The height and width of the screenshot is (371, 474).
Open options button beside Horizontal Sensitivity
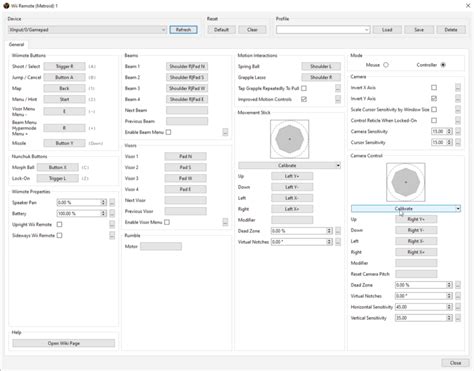pyautogui.click(x=458, y=307)
